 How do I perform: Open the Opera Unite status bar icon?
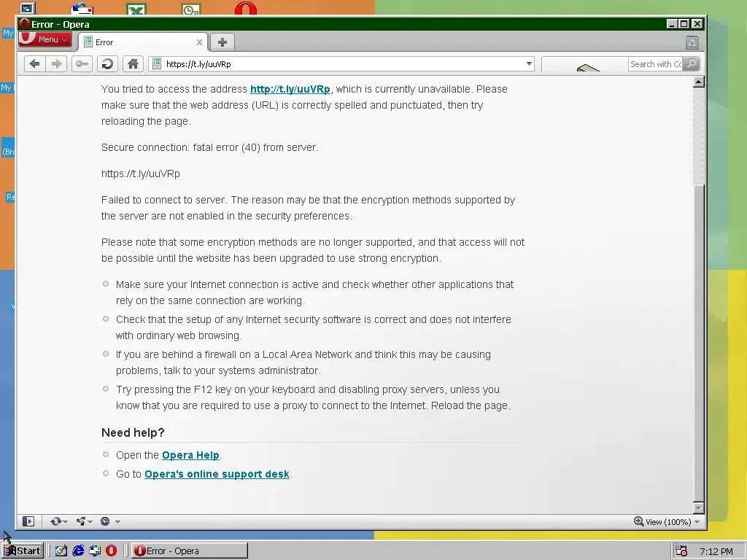[81, 521]
